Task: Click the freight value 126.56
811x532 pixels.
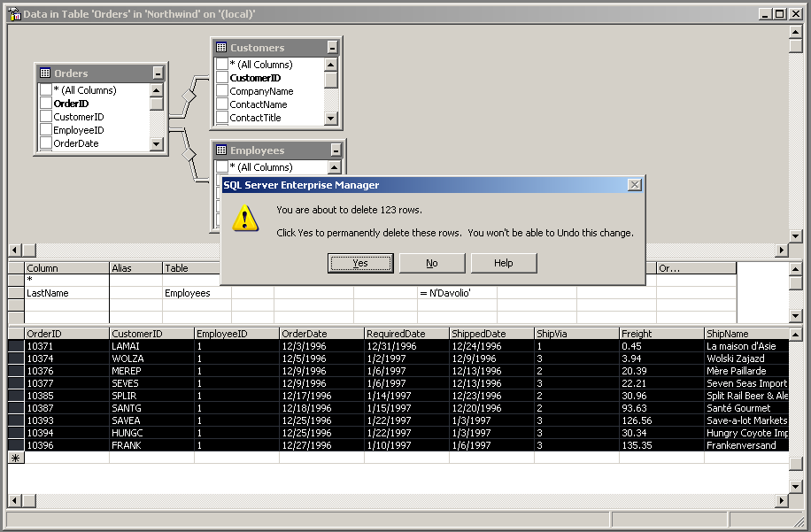Action: pos(661,420)
